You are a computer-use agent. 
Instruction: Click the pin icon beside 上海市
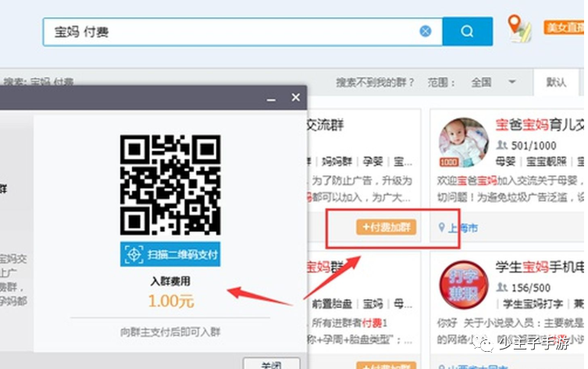442,227
